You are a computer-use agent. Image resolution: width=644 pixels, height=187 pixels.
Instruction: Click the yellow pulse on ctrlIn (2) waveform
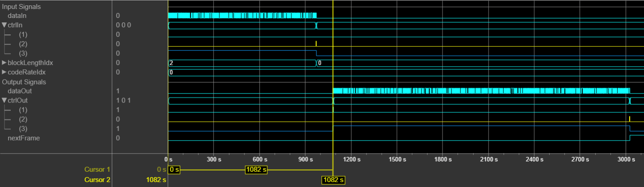[316, 44]
